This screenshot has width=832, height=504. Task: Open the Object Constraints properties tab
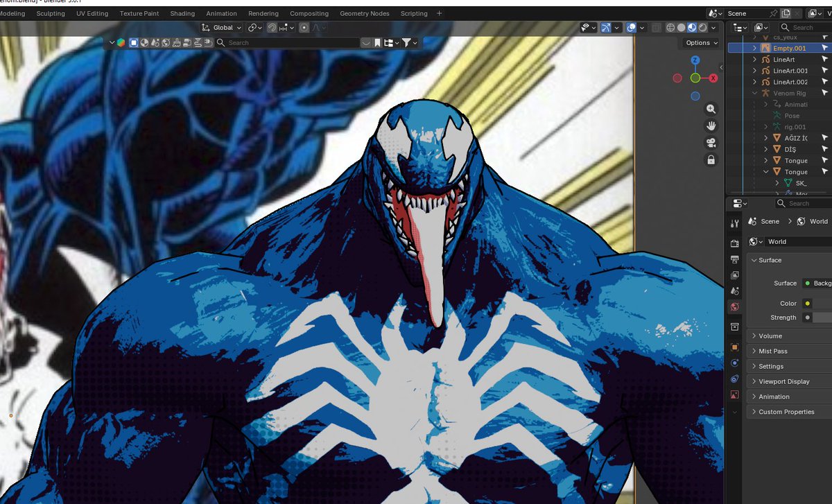[x=735, y=379]
